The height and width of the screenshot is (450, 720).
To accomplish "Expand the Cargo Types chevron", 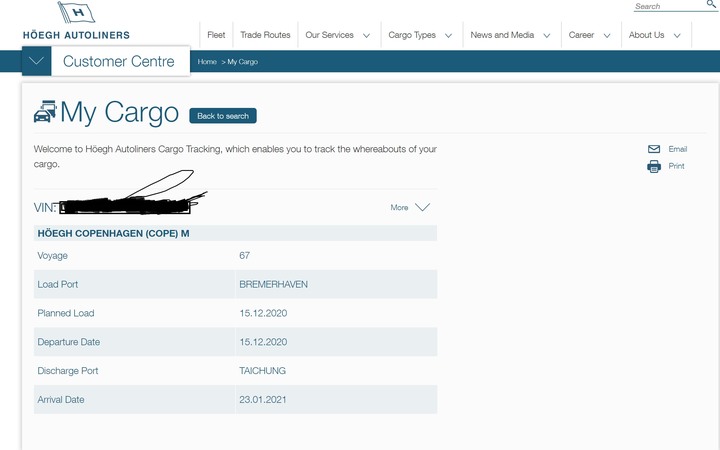I will 449,35.
